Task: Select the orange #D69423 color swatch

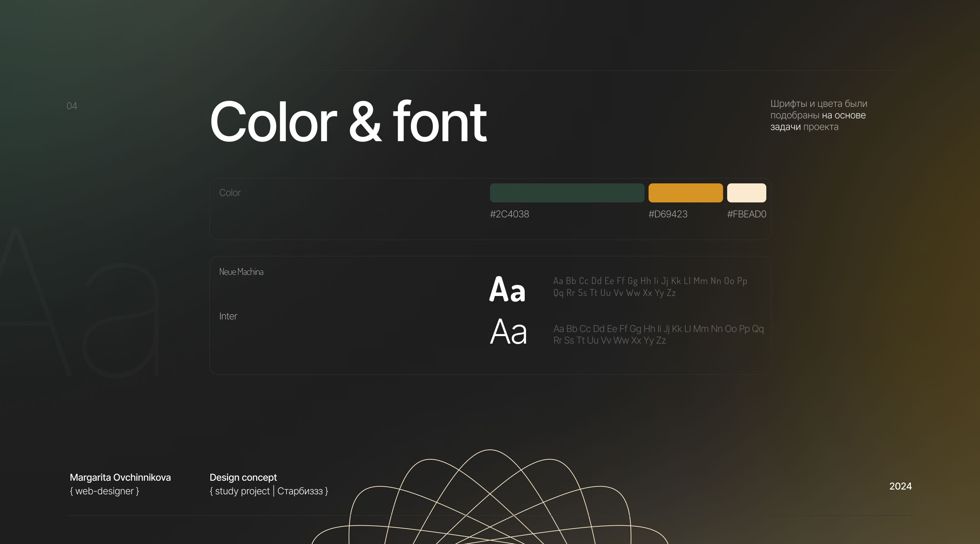Action: tap(686, 193)
